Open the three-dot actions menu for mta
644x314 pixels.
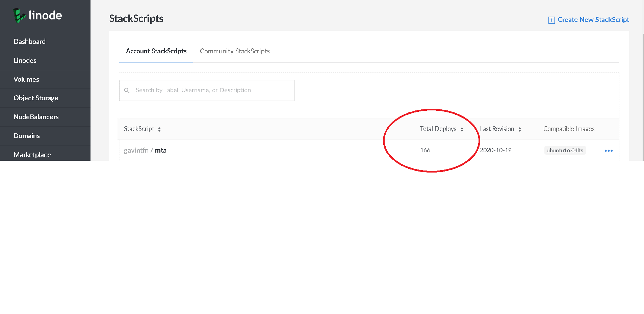[609, 151]
